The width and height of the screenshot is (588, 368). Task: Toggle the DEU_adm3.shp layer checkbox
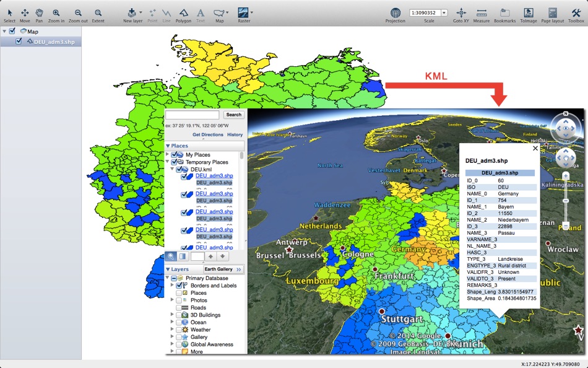click(x=19, y=42)
